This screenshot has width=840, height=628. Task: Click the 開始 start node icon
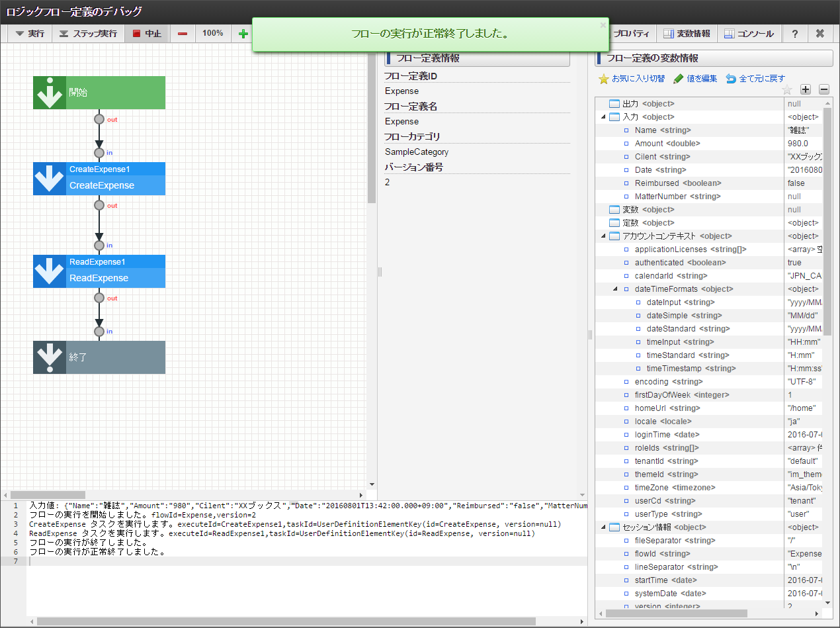tap(50, 93)
